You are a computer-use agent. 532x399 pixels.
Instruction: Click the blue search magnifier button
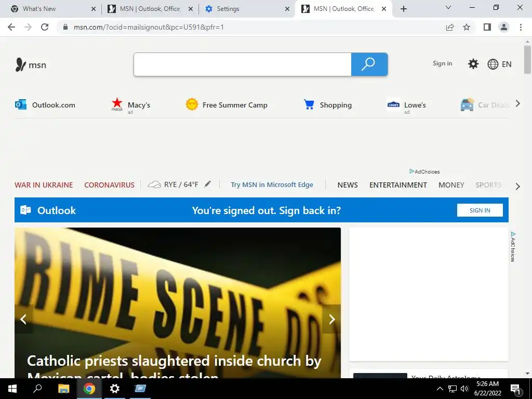click(369, 64)
